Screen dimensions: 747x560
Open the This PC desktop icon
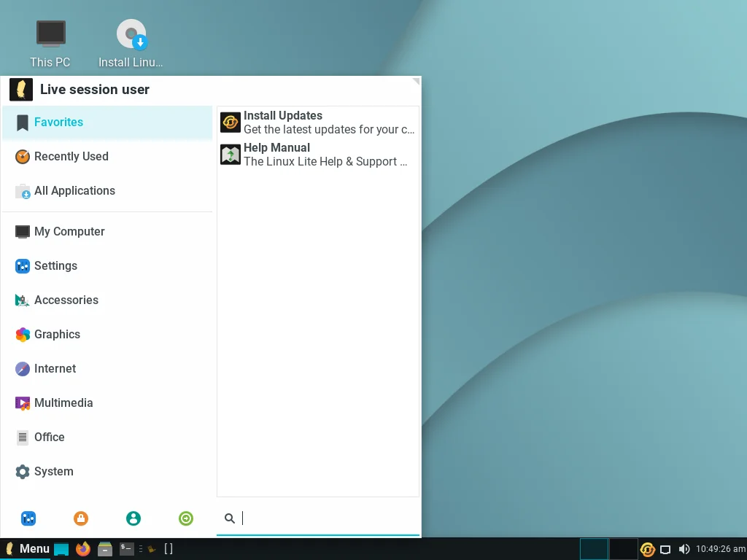point(50,44)
